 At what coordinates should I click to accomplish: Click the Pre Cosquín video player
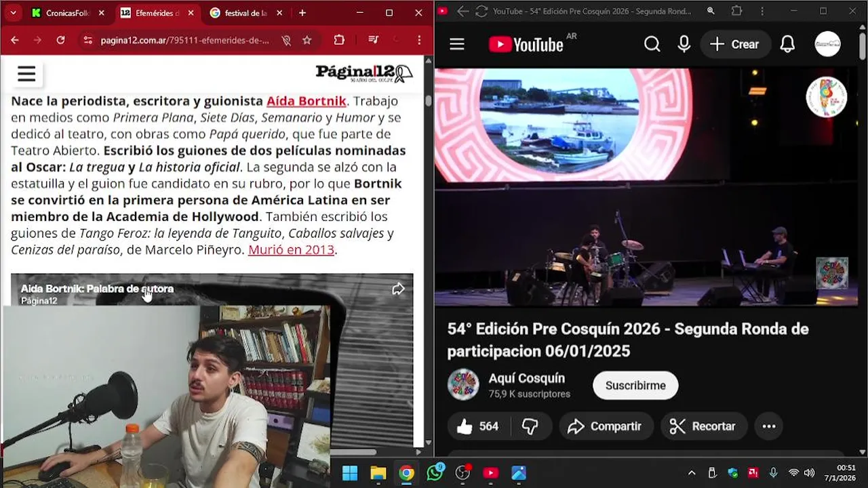tap(646, 187)
